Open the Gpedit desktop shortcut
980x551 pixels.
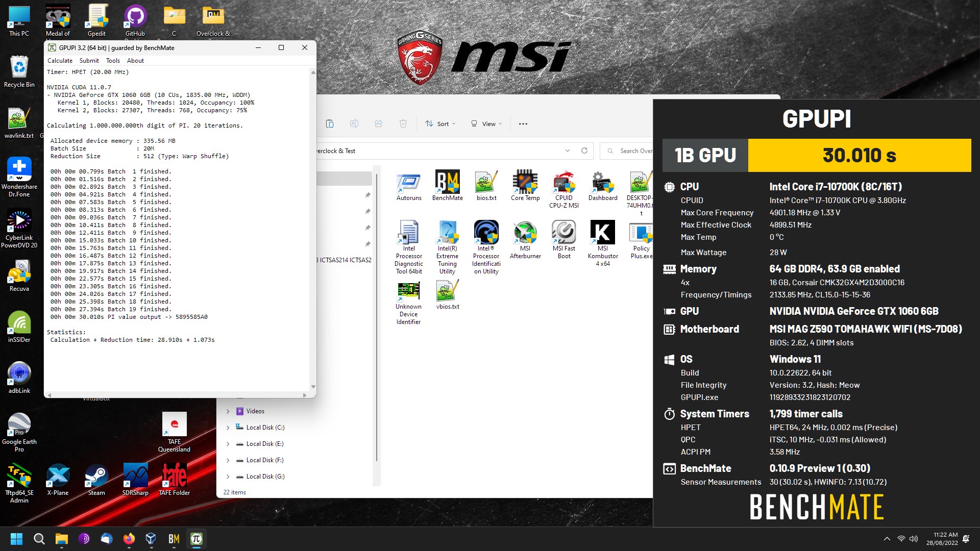(96, 21)
